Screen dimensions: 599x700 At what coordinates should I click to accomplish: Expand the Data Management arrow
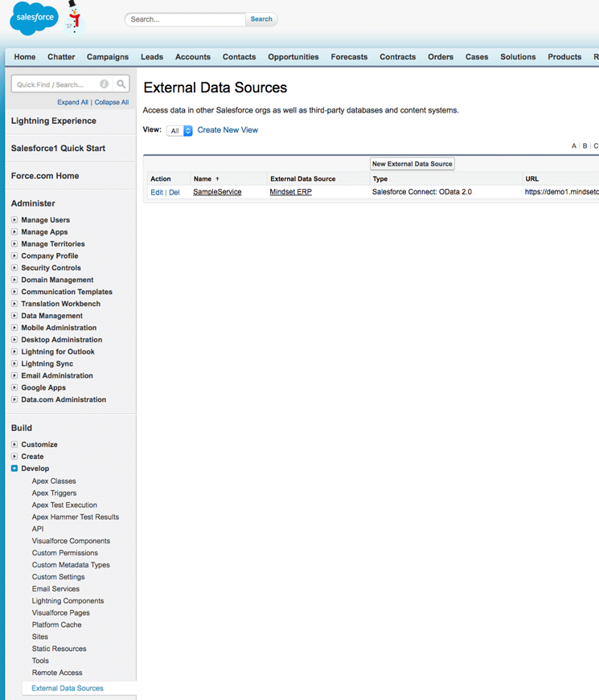point(14,316)
